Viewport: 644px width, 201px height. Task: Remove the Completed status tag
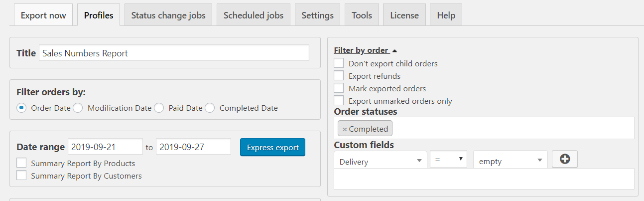[344, 129]
